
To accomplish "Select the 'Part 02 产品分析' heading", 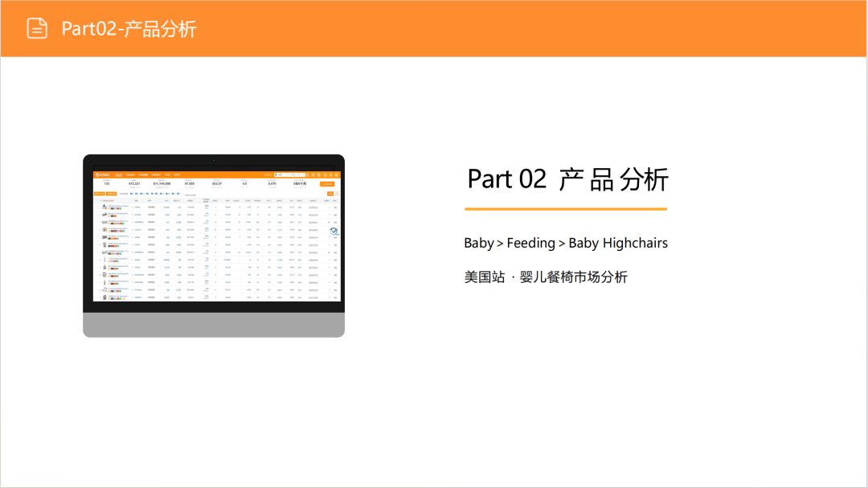I will coord(567,179).
